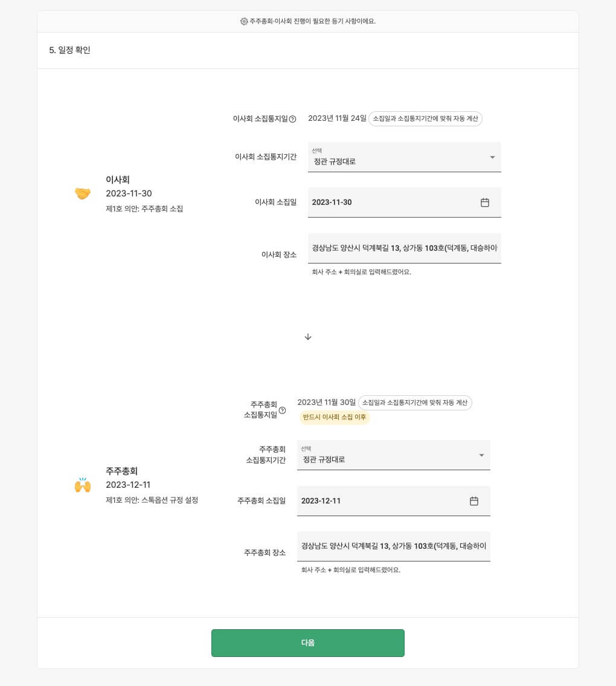Click the 주주총회 장소 address field

393,546
